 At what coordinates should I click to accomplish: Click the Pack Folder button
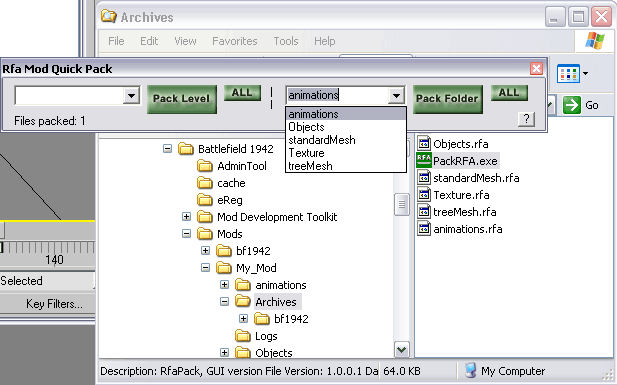coord(448,99)
